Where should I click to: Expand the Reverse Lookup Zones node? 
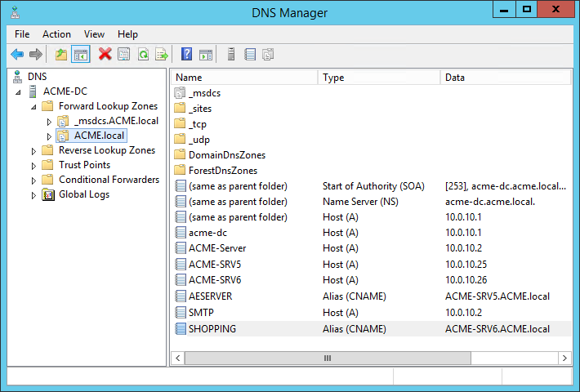pos(33,151)
